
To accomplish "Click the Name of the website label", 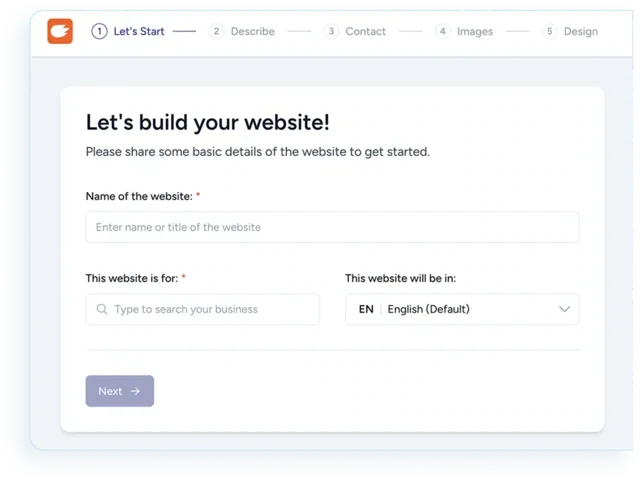I will (x=139, y=196).
